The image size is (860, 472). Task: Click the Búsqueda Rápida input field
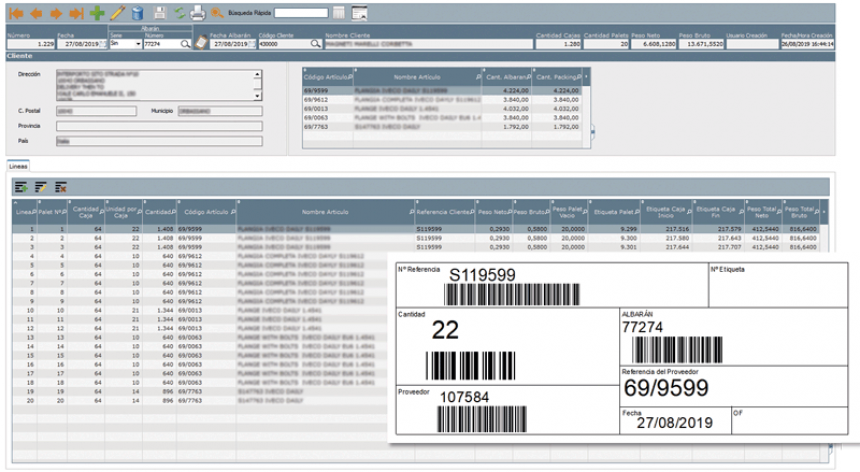tap(300, 13)
